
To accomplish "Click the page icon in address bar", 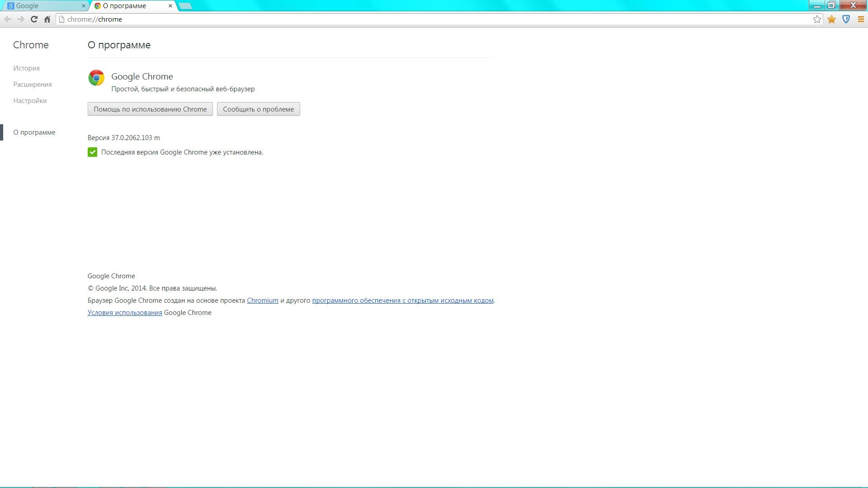I will (61, 19).
